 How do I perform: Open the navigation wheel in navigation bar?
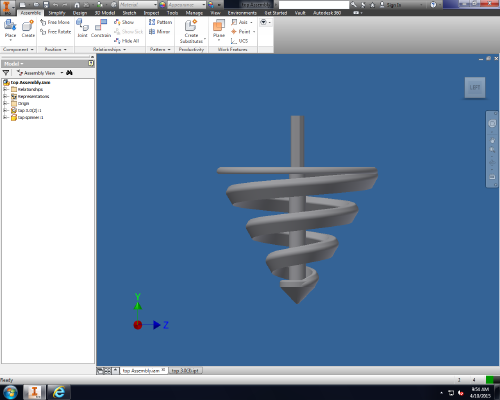(492, 124)
